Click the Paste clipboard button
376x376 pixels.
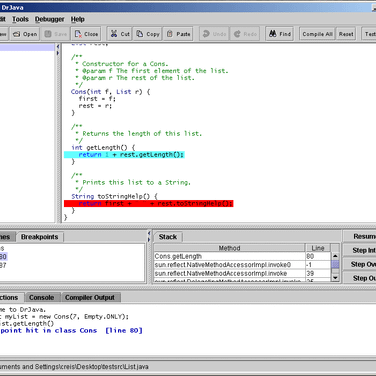point(178,34)
